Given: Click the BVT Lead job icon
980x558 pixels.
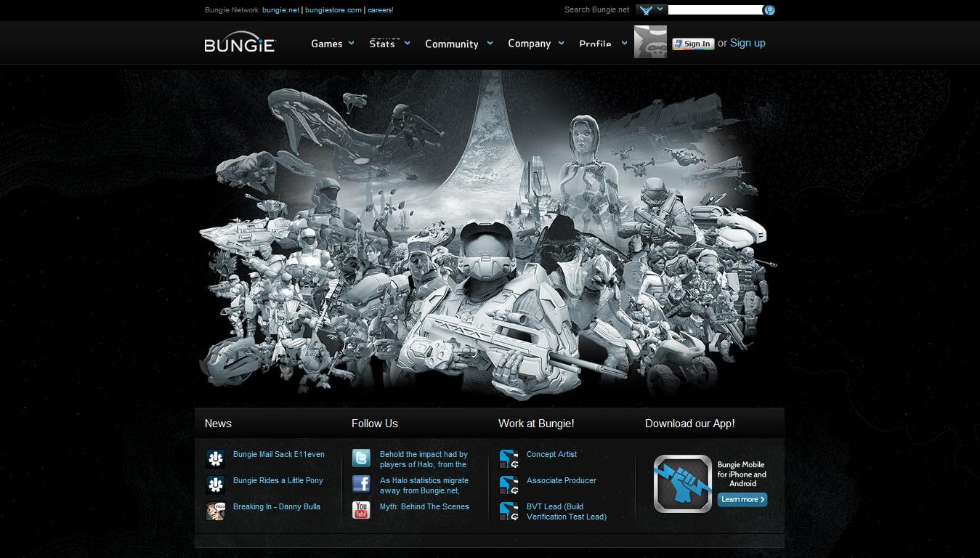Looking at the screenshot, I should click(x=509, y=510).
